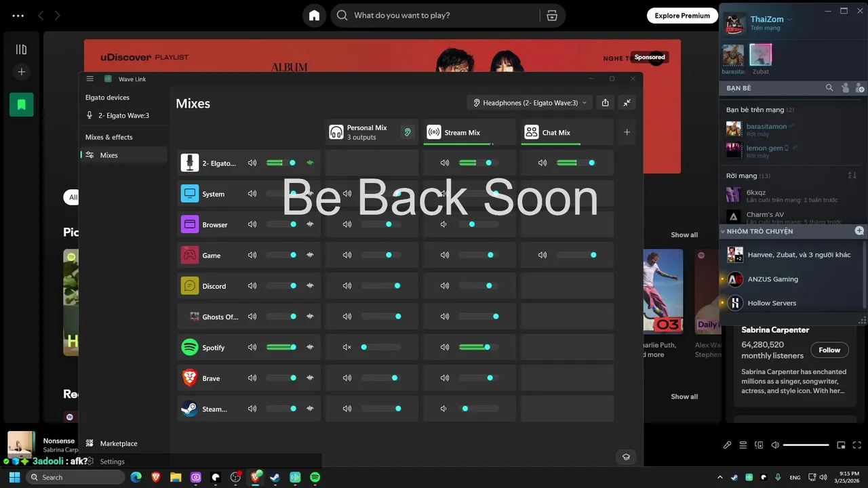Click the share/export icon beside Headphones dropdown
The image size is (868, 488).
pyautogui.click(x=605, y=103)
